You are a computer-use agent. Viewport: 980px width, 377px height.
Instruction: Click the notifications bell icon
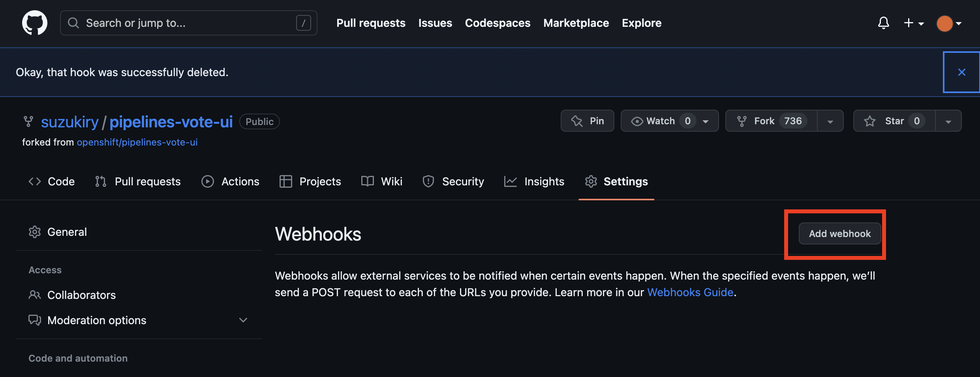pos(883,23)
